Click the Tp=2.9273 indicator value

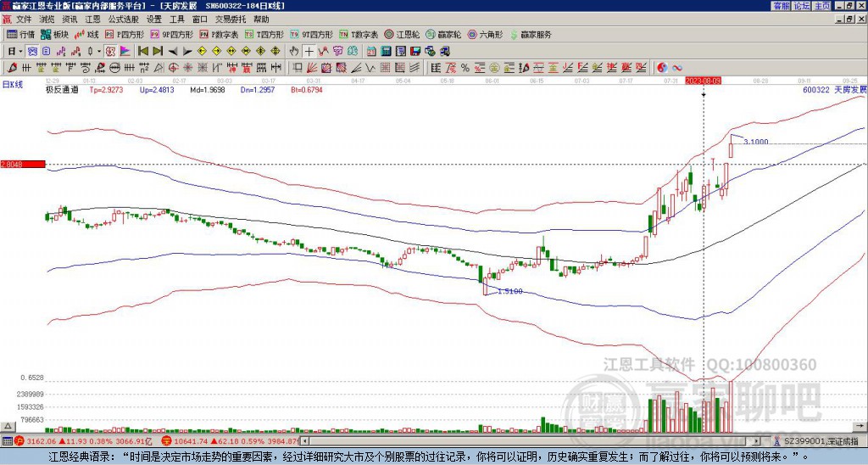(106, 89)
